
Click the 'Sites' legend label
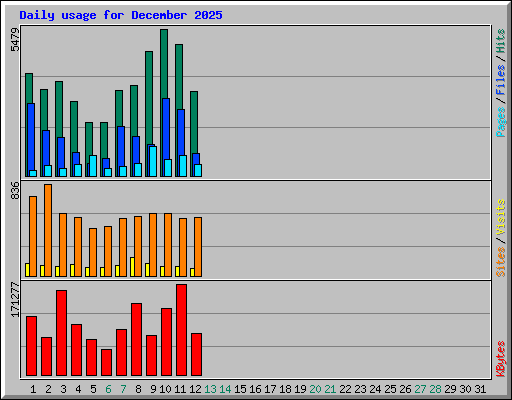(501, 262)
